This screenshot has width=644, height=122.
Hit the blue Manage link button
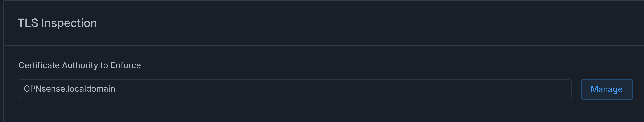[607, 89]
